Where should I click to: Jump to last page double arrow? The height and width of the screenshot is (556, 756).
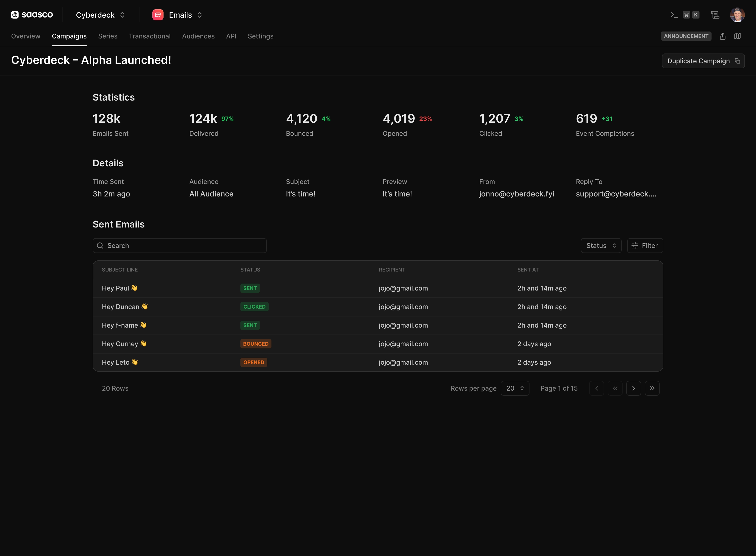pyautogui.click(x=652, y=388)
